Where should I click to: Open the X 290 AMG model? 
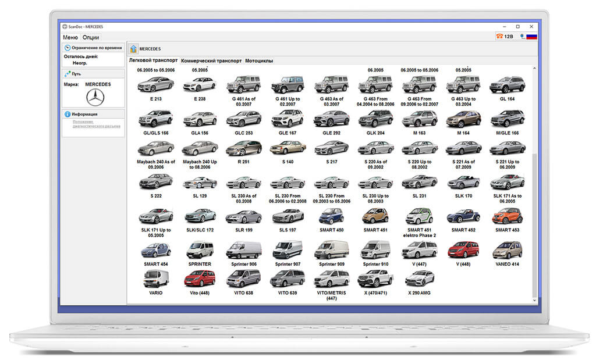click(x=419, y=279)
